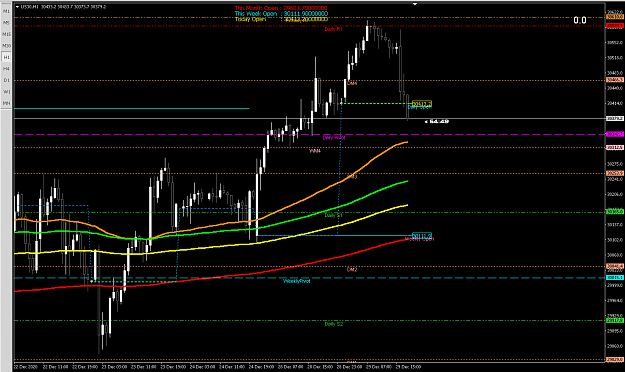Click the 'DM2' level label
This screenshot has height=372, width=625.
click(352, 270)
